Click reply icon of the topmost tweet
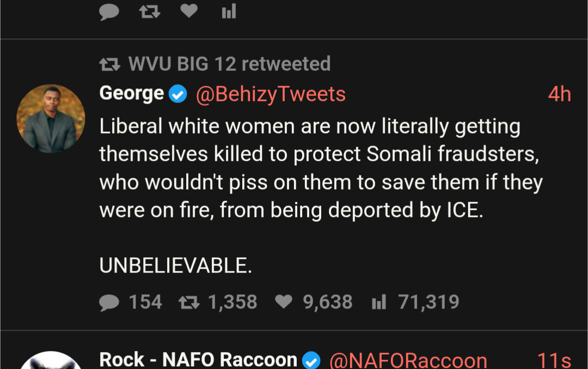Screen dimensions: 588x369 [109, 11]
